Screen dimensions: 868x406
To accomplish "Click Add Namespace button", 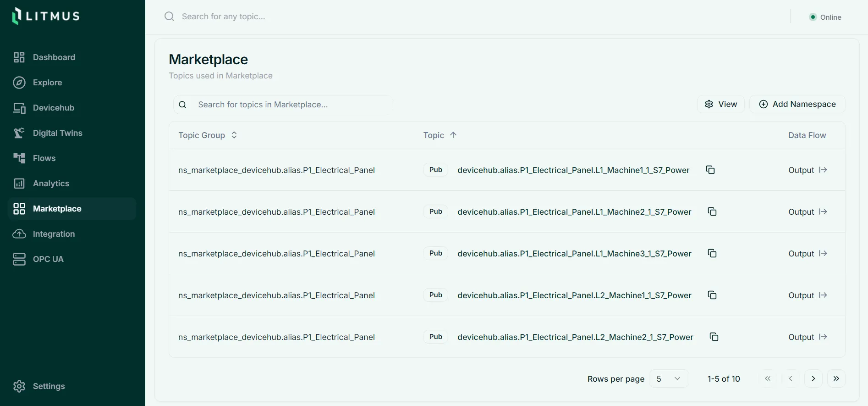I will click(797, 104).
